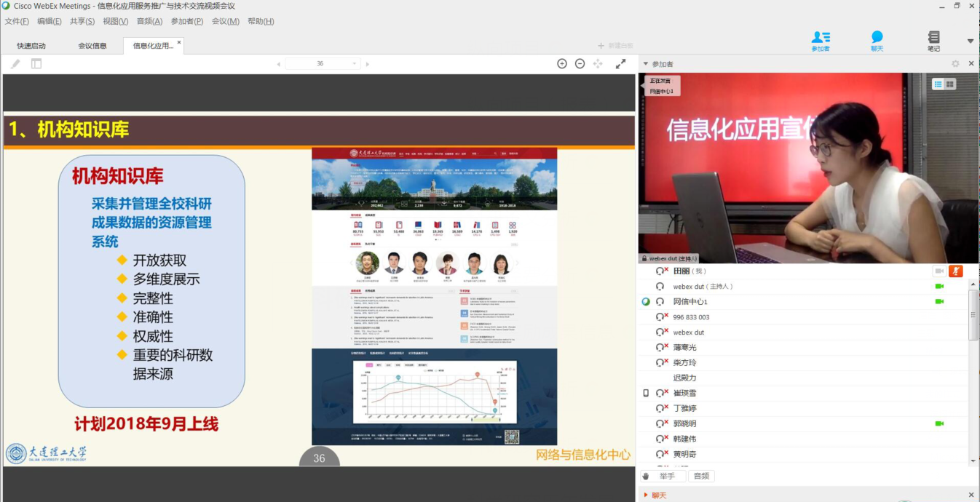The image size is (980, 502).
Task: Collapse the 参加者 panel header triangle
Action: click(645, 64)
